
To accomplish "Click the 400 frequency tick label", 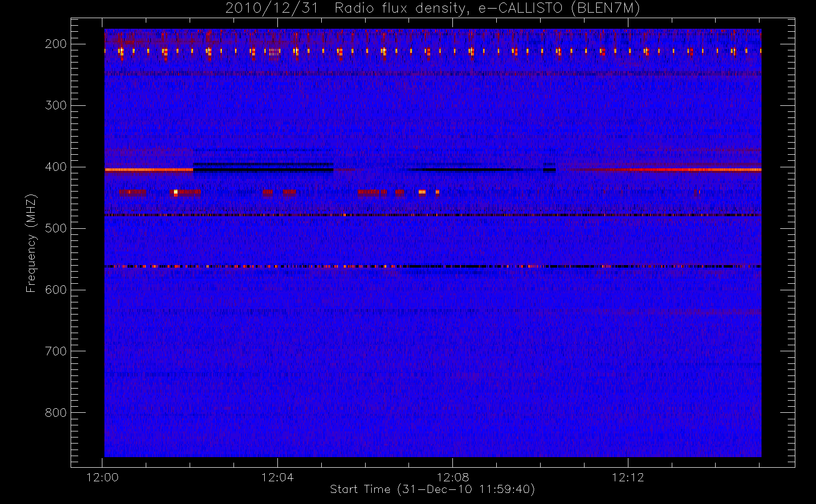I will tap(56, 167).
